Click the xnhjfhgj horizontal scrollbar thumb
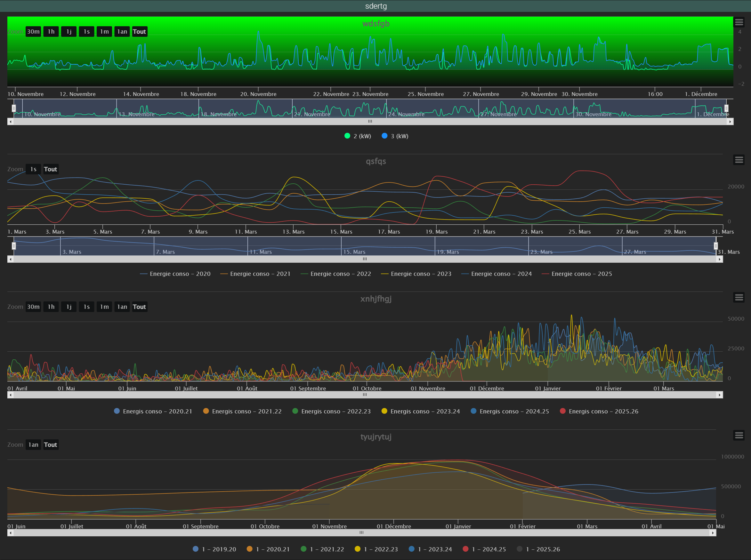 tap(365, 395)
